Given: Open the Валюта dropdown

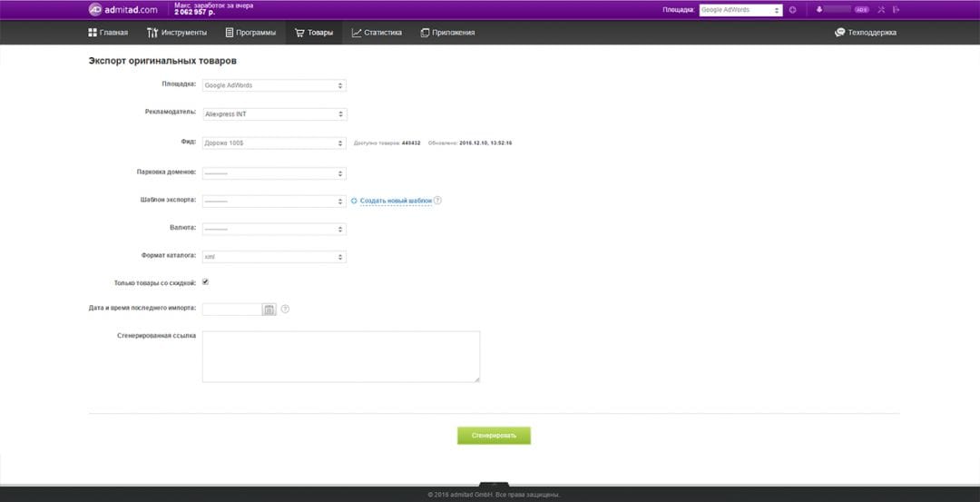Looking at the screenshot, I should click(x=274, y=229).
